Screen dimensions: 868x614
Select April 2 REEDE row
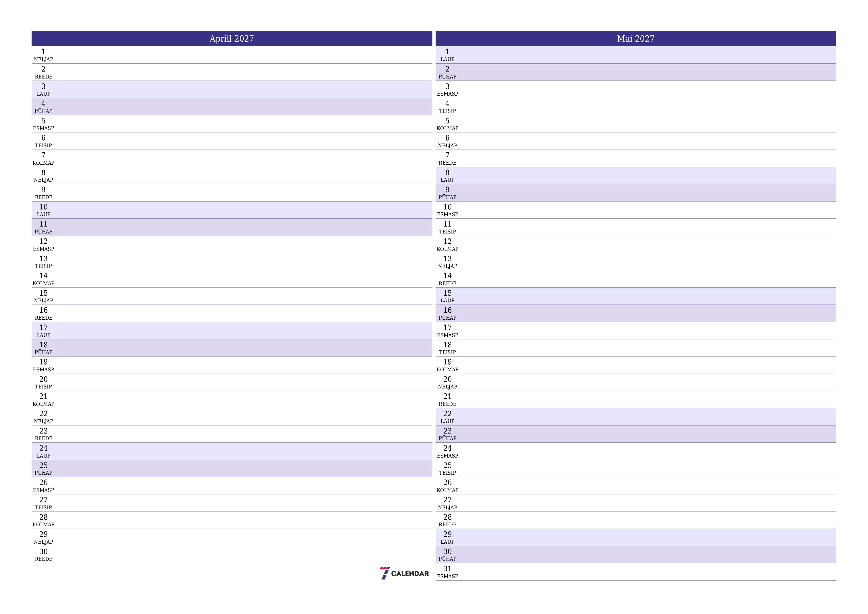coord(232,72)
